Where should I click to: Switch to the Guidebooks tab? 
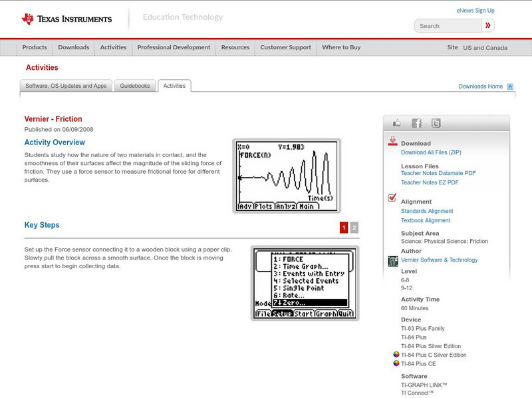click(x=134, y=85)
